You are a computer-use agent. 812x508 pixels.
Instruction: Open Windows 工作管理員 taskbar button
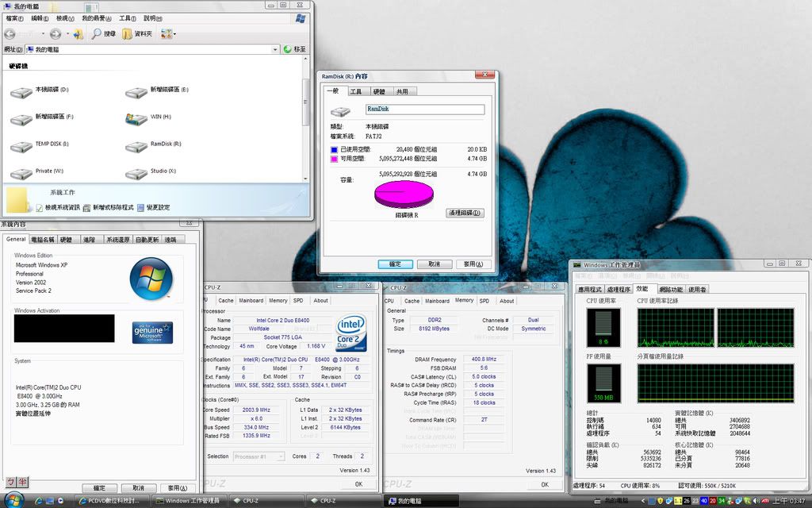pyautogui.click(x=190, y=501)
